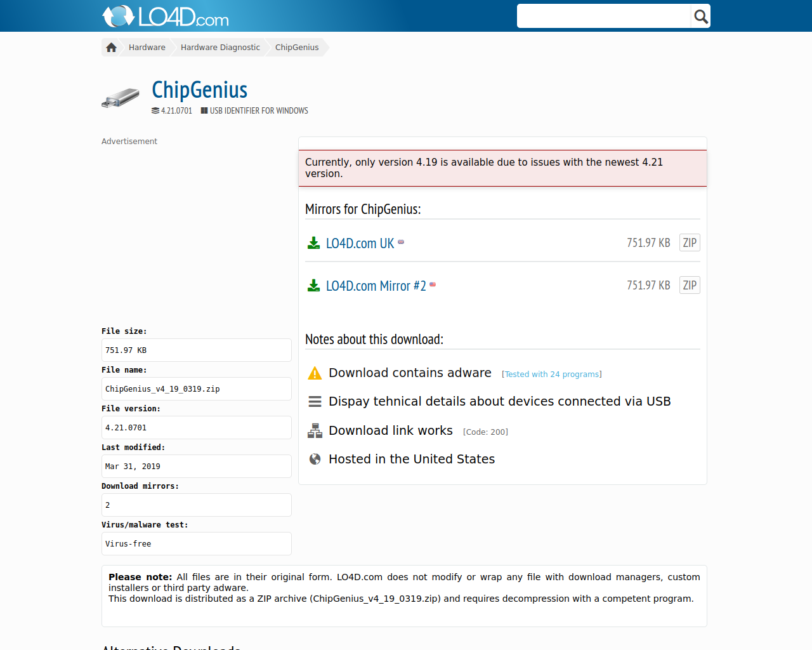Click the version stack icon near 4.21.0701
The width and height of the screenshot is (812, 650).
(x=155, y=110)
